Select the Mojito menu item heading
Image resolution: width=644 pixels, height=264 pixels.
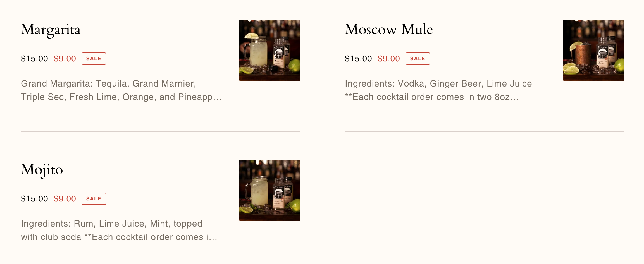pyautogui.click(x=42, y=170)
